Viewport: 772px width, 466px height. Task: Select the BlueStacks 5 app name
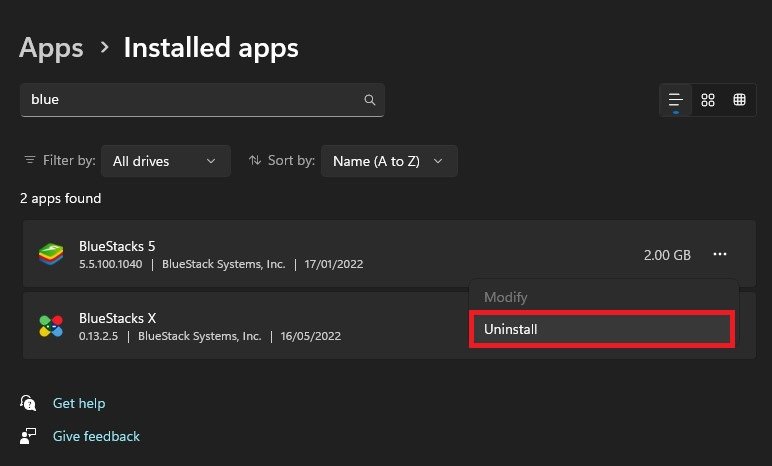(x=117, y=246)
